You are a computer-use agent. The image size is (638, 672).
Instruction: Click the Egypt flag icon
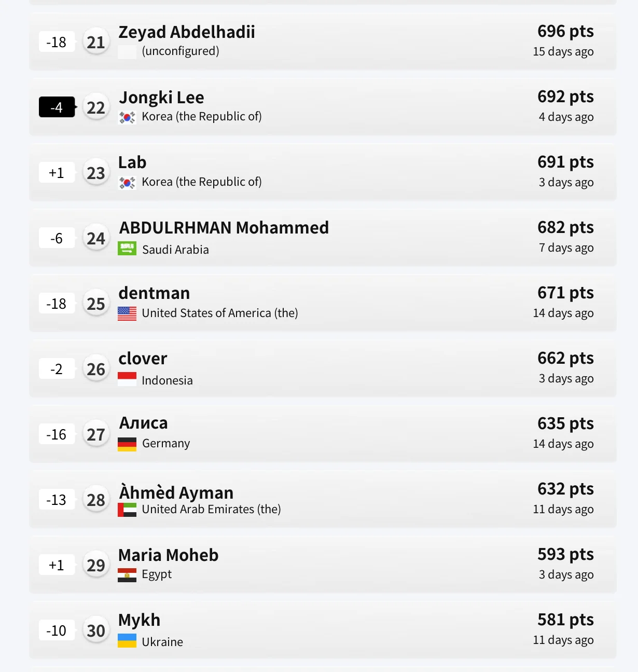click(127, 575)
